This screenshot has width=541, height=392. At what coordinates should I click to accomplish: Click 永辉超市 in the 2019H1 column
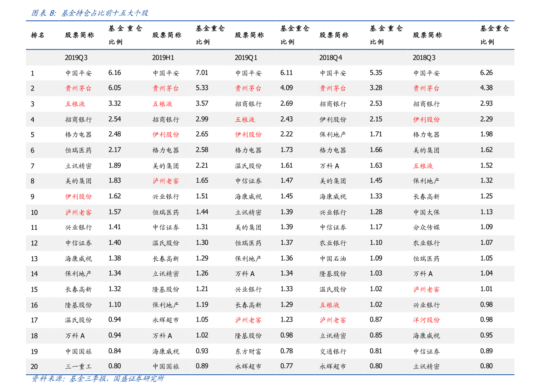[166, 320]
